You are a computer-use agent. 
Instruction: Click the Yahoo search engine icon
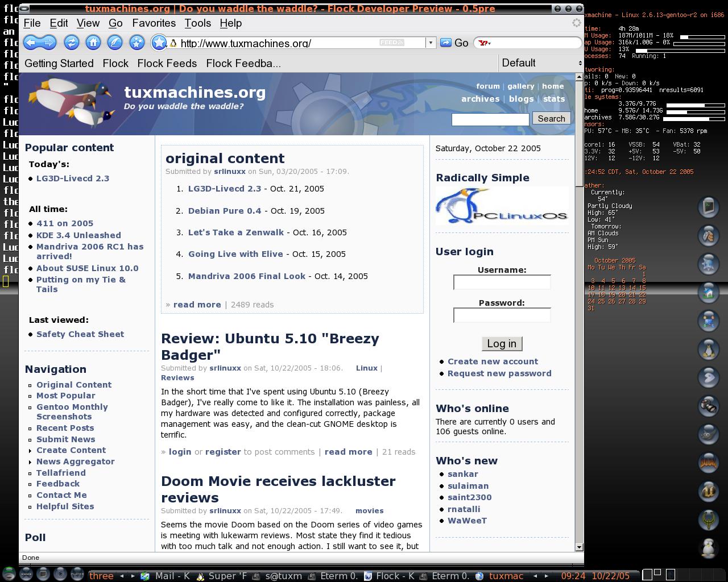[x=483, y=43]
